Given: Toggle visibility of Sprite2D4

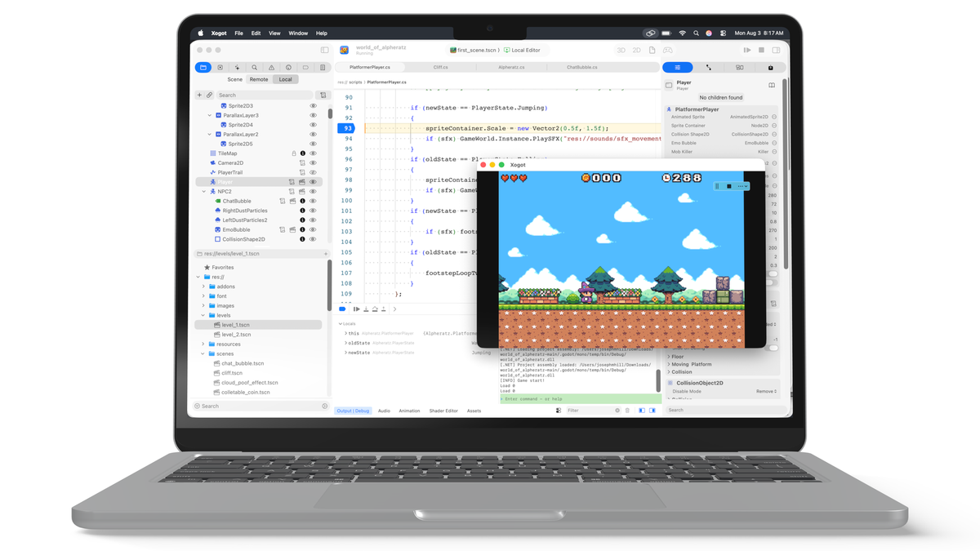Looking at the screenshot, I should (313, 125).
